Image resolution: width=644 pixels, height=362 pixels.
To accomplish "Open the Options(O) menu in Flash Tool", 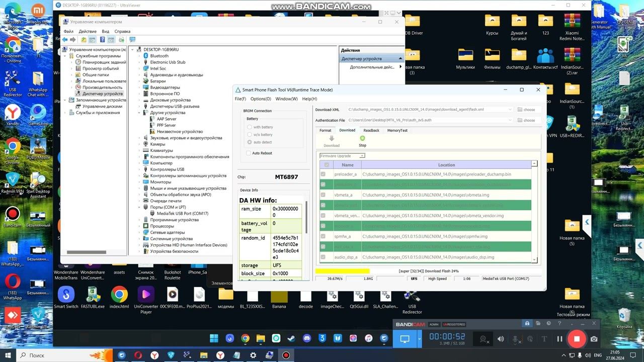I will click(261, 99).
